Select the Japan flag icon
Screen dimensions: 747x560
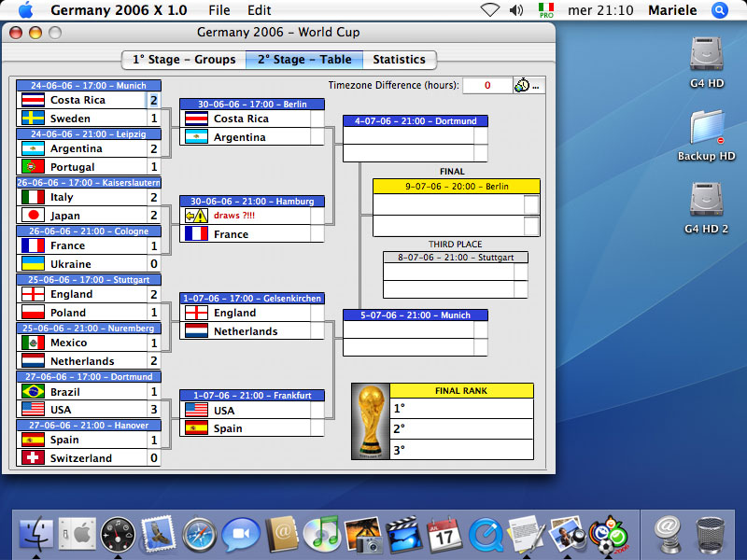[33, 216]
